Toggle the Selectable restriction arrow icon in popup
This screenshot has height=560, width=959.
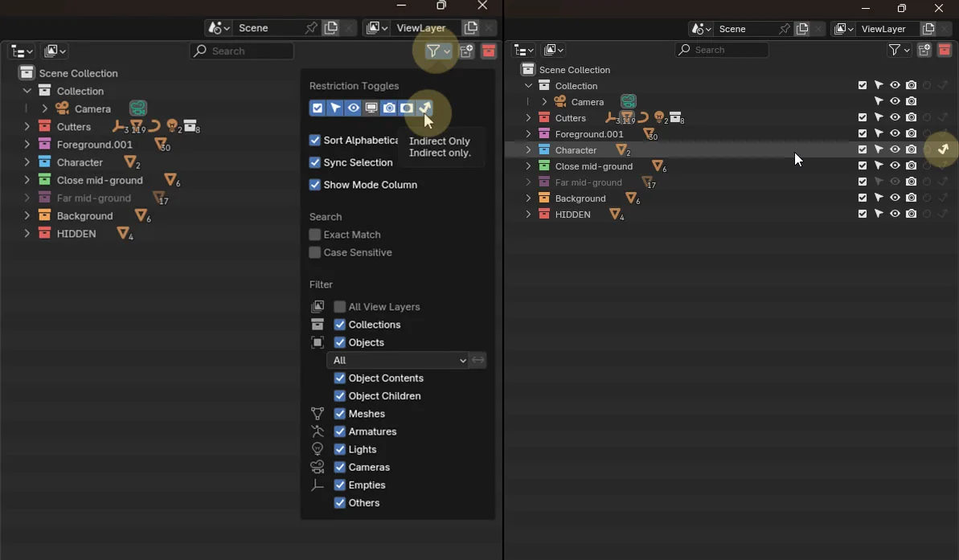335,108
